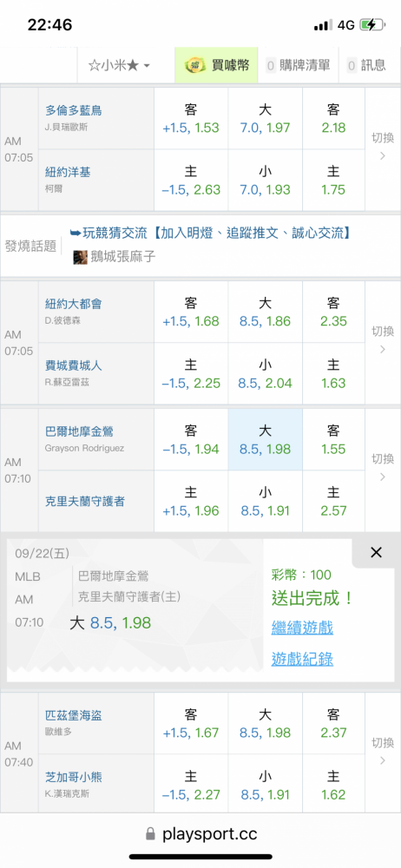The image size is (401, 868).
Task: Tap the 買噱幣 coin icon button
Action: point(194,65)
